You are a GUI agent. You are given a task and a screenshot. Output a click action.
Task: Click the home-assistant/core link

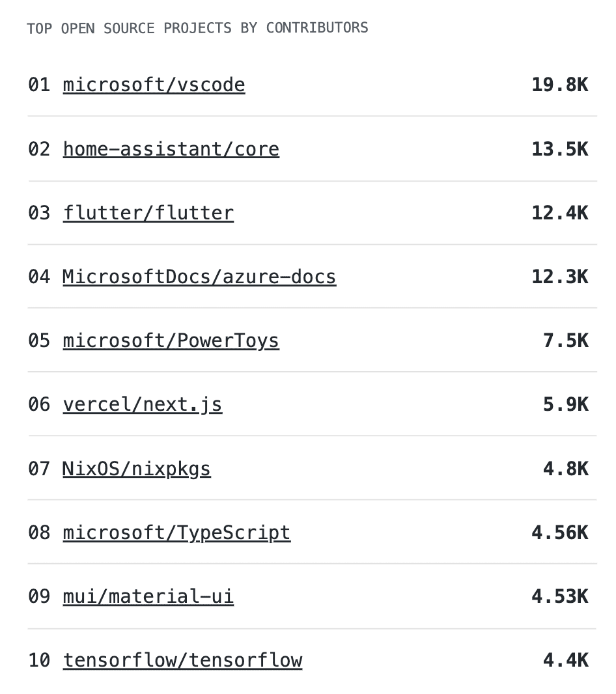(x=171, y=149)
